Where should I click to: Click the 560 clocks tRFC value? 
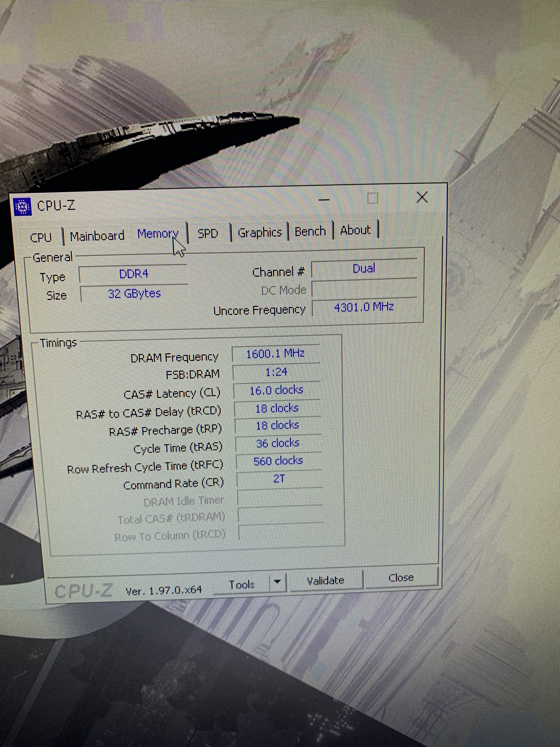pyautogui.click(x=279, y=461)
